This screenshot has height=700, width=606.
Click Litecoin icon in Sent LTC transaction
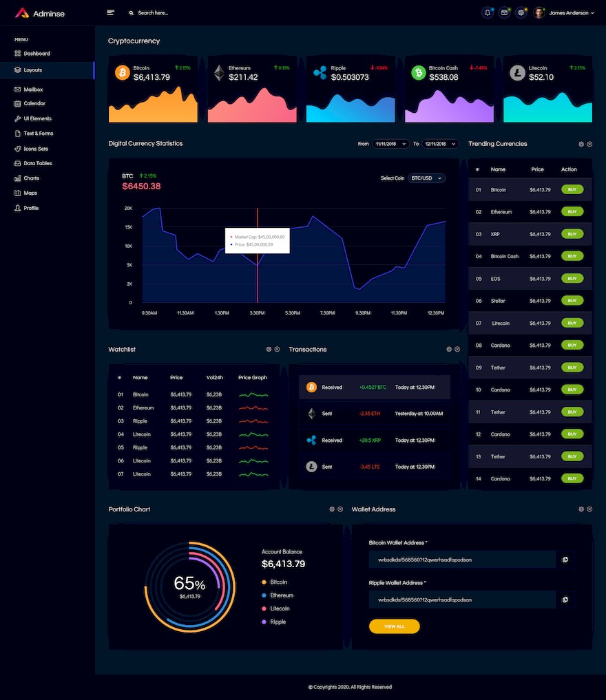312,467
